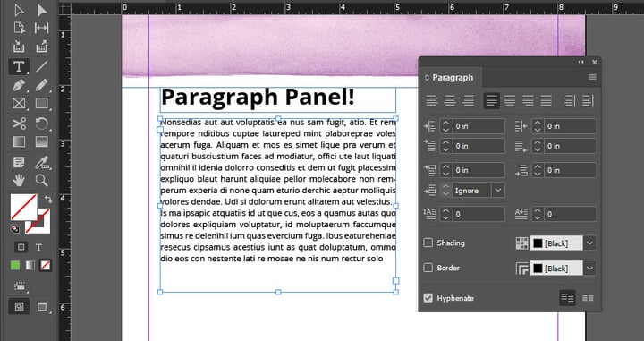Enable the Border checkbox

(x=428, y=268)
